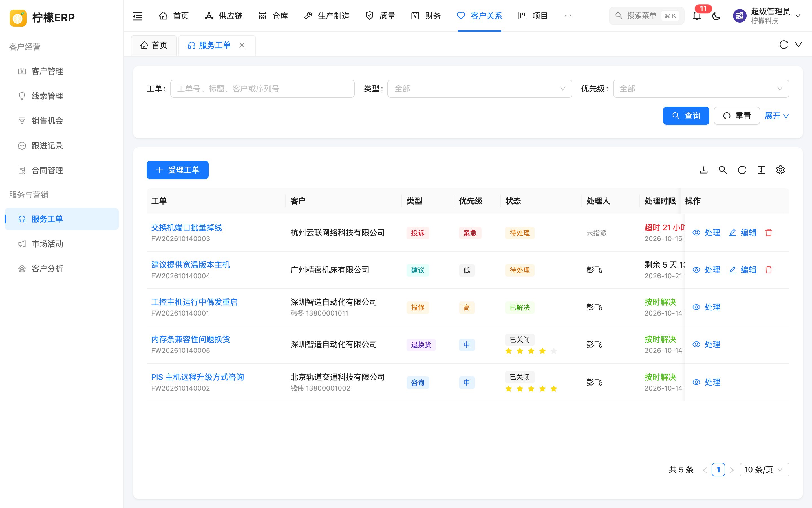
Task: Open 客户管理 in sidebar
Action: coord(62,71)
